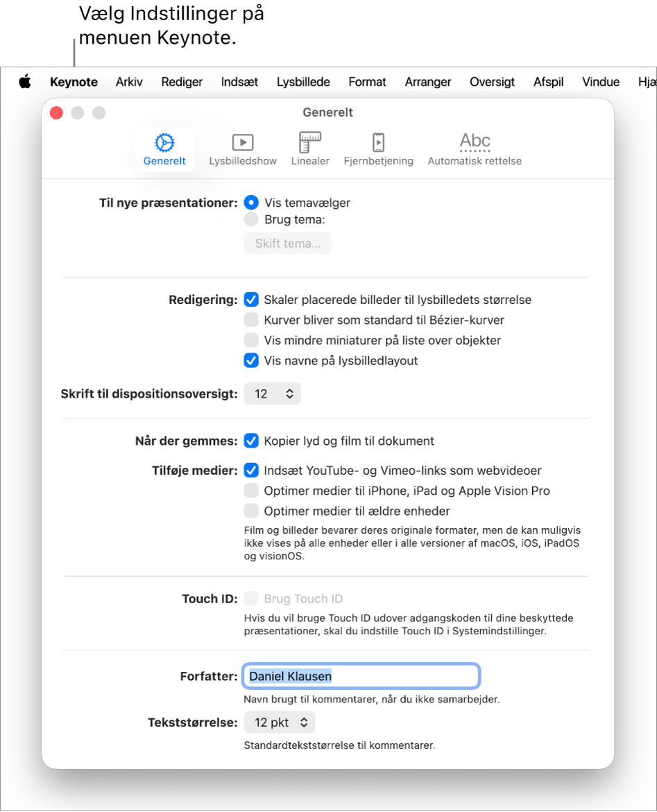
Task: Select the Generelt gear tab icon
Action: 164,149
